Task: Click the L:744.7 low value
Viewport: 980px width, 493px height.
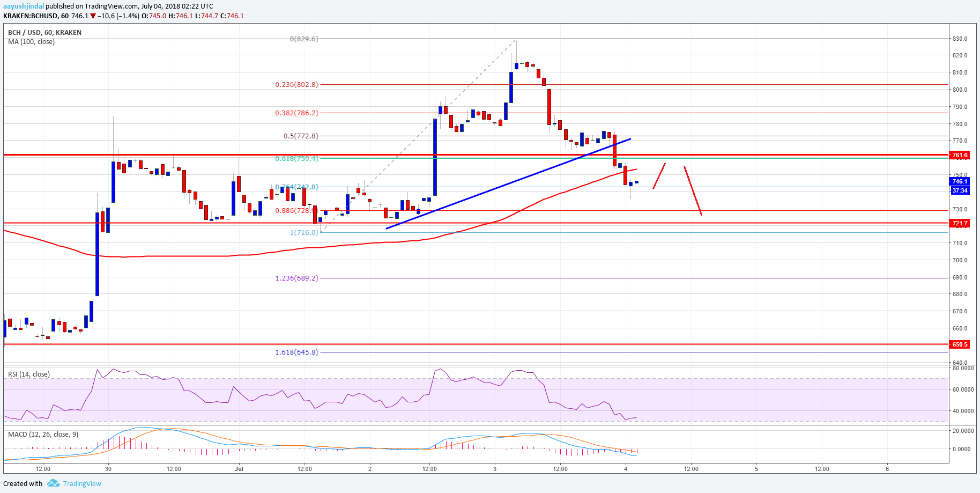Action: [x=206, y=16]
